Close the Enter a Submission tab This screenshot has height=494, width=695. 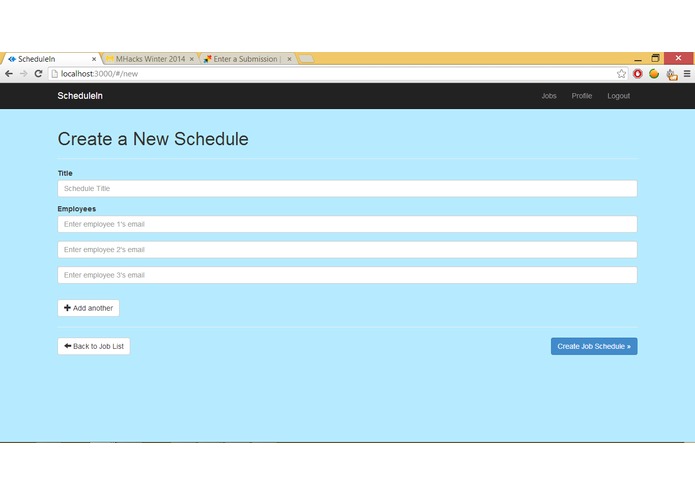point(289,59)
